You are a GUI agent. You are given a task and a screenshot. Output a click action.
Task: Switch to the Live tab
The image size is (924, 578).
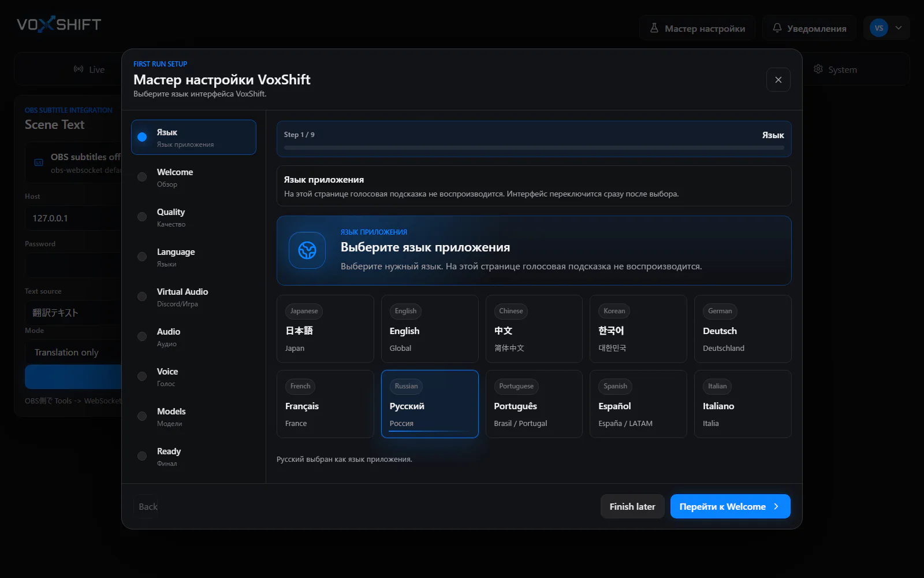(x=89, y=69)
